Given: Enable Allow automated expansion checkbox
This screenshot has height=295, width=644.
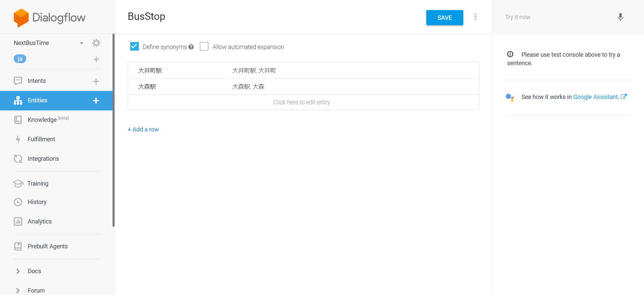Looking at the screenshot, I should [x=204, y=46].
